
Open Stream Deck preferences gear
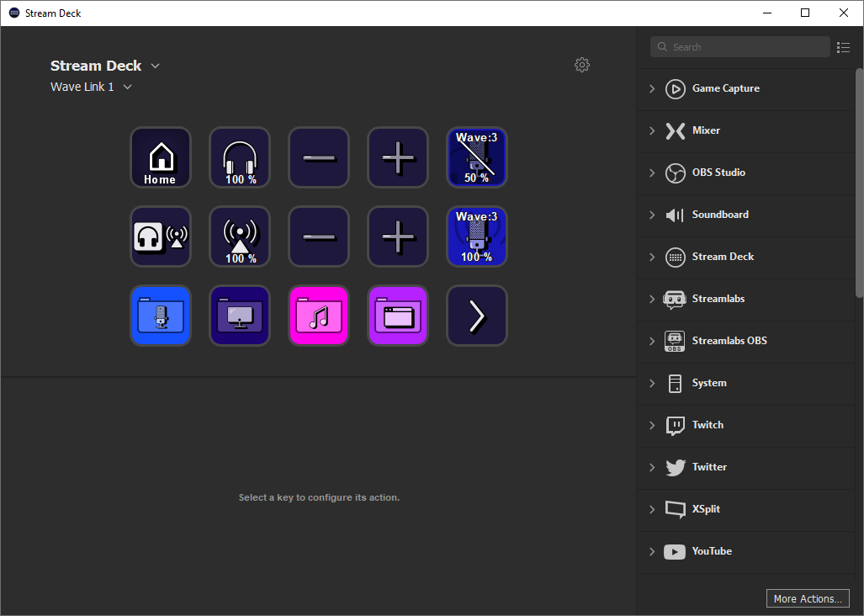tap(582, 65)
